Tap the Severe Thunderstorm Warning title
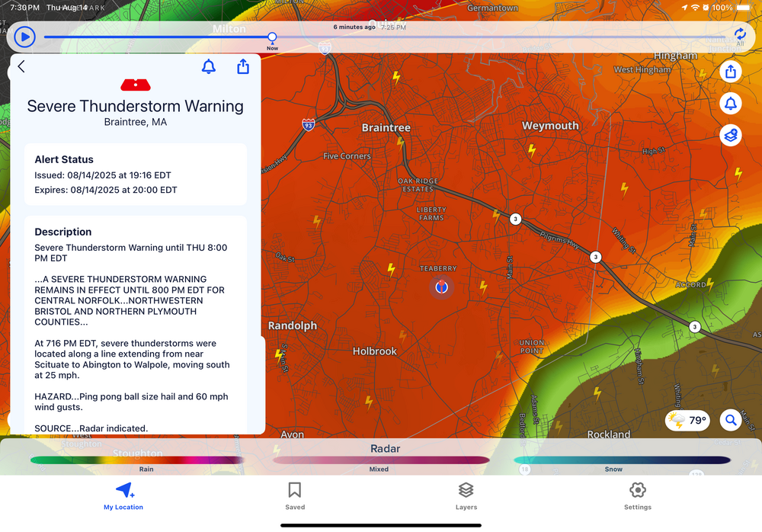762x532 pixels. click(x=135, y=106)
